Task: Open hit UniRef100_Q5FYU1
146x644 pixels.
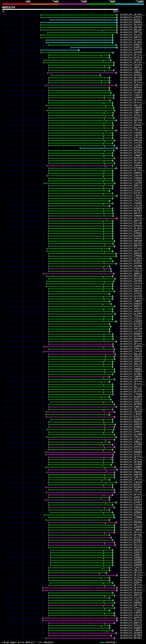Action: 131,32
